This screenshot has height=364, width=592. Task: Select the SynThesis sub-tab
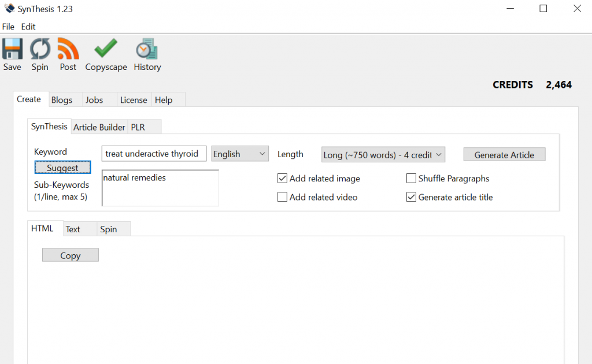[49, 127]
